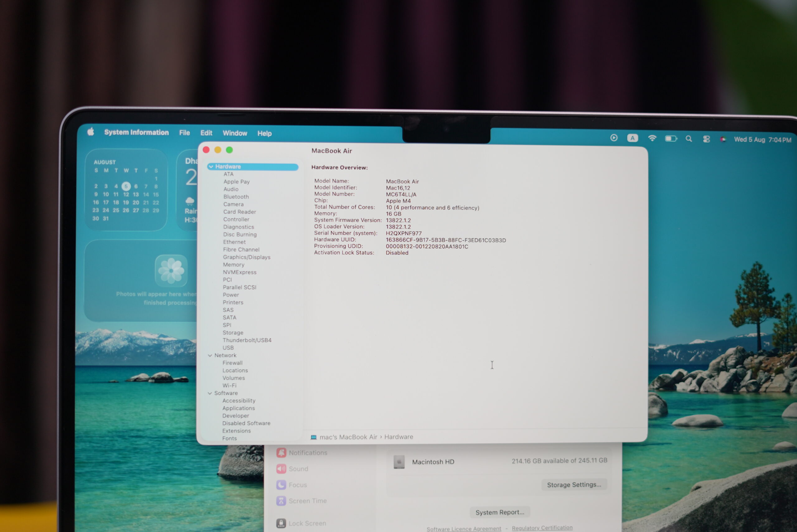
Task: Select Extensions under Software
Action: tap(237, 431)
